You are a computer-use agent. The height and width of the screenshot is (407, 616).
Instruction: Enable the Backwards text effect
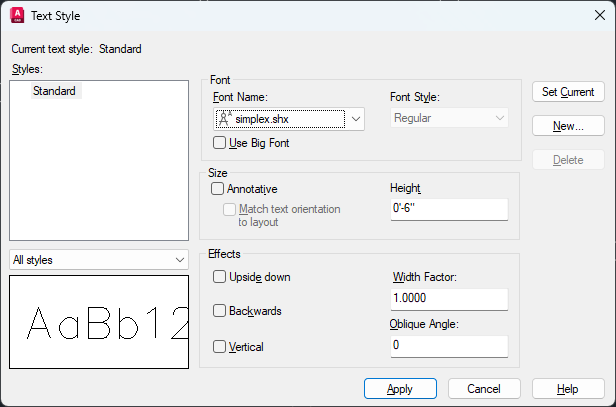click(x=219, y=311)
